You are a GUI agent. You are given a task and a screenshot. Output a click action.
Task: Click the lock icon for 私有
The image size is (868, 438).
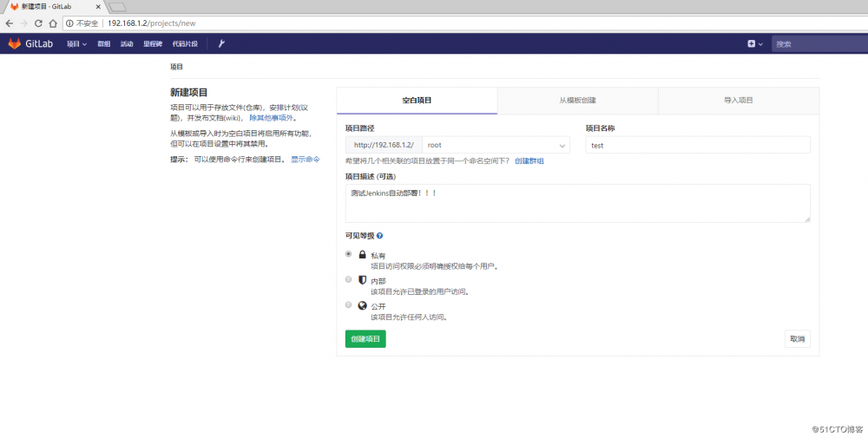pyautogui.click(x=362, y=254)
